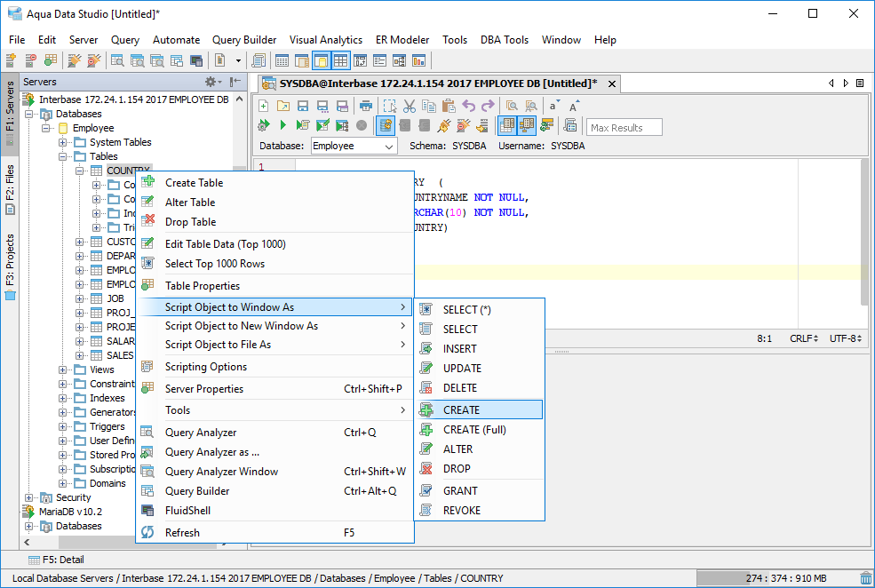The height and width of the screenshot is (588, 875).
Task: Open the Database Employee dropdown
Action: click(354, 147)
